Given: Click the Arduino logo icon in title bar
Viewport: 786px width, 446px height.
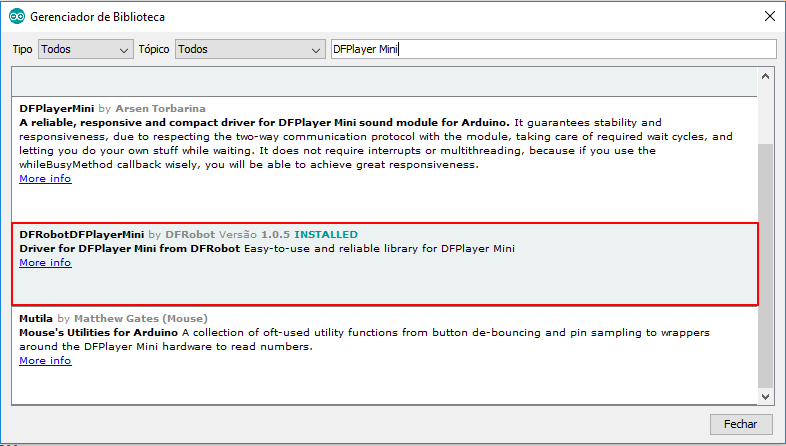Looking at the screenshot, I should (17, 17).
